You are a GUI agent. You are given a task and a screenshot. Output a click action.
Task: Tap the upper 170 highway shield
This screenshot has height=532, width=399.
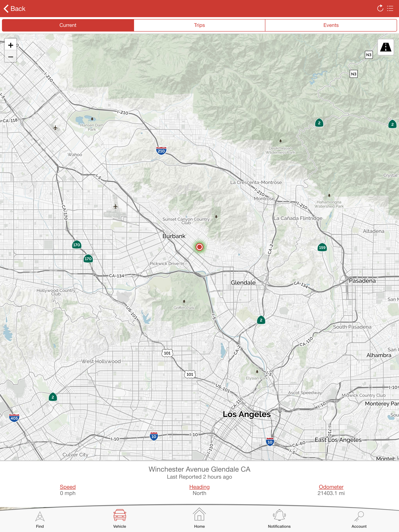point(77,245)
